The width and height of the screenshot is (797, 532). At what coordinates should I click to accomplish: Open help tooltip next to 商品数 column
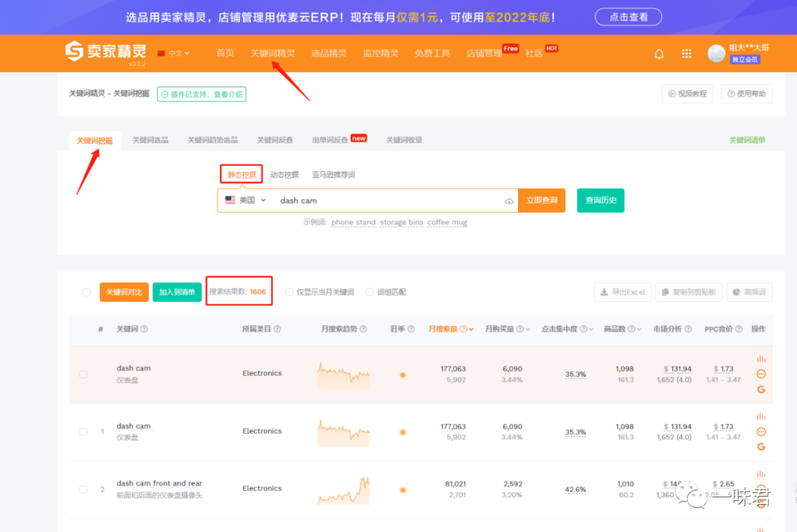[631, 329]
